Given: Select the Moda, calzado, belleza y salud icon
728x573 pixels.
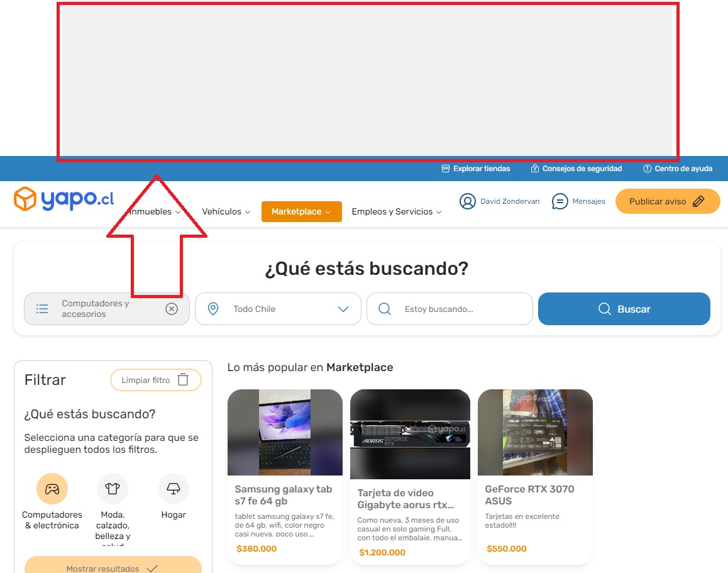Looking at the screenshot, I should (112, 488).
